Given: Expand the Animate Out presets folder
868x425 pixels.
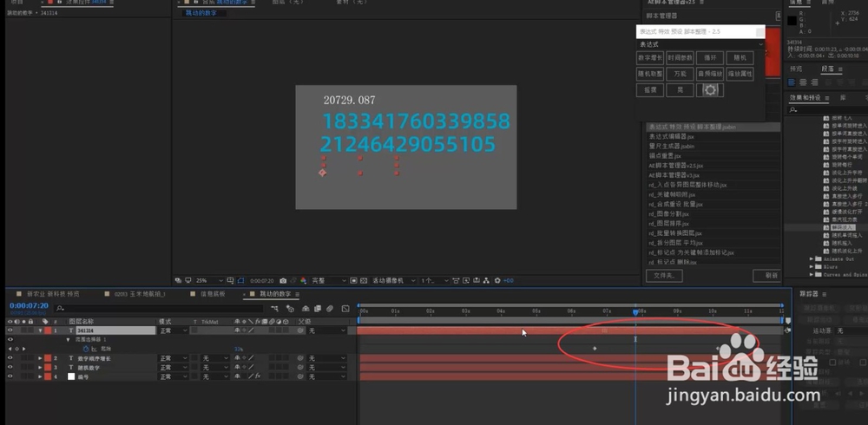Looking at the screenshot, I should [812, 259].
